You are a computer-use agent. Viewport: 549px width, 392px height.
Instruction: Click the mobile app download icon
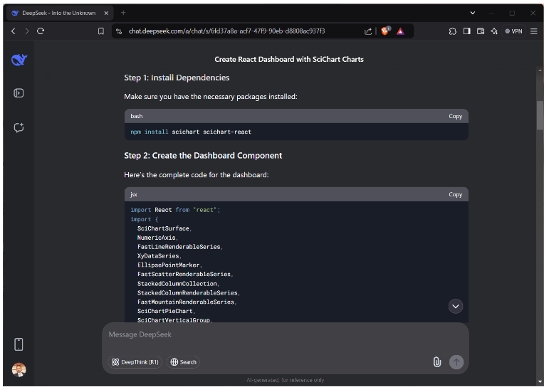point(19,344)
